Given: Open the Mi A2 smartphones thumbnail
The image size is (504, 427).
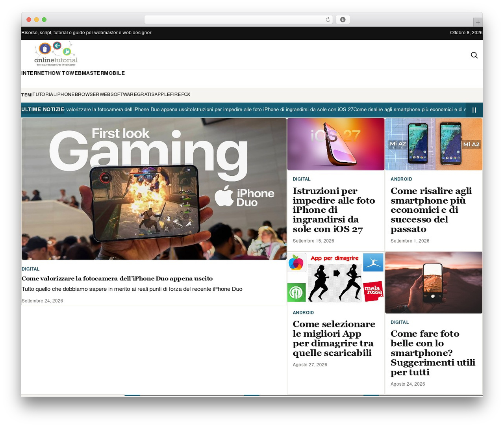Looking at the screenshot, I should click(x=434, y=144).
